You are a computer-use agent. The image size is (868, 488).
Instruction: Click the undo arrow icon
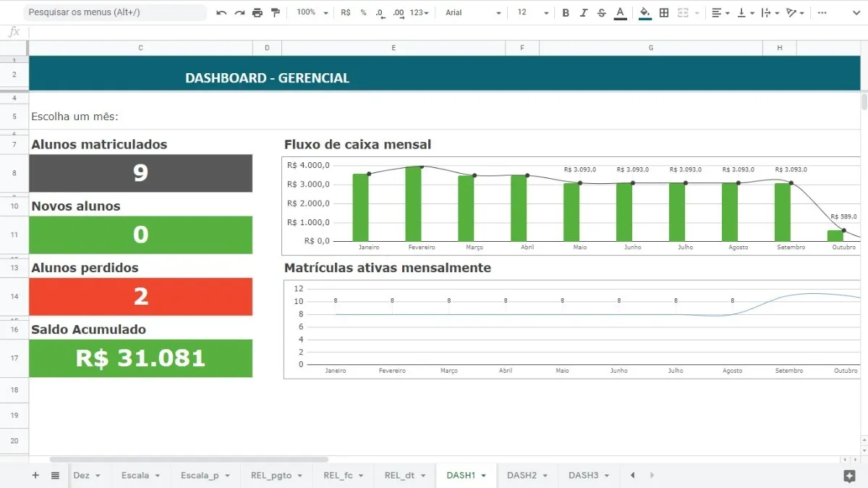(221, 13)
